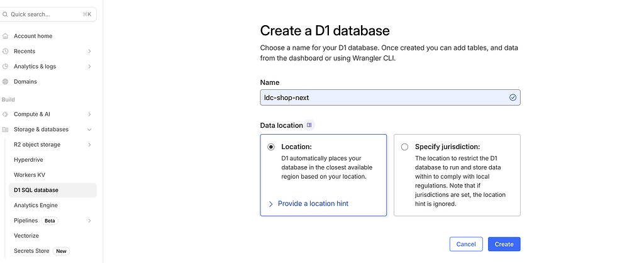
Task: Select the Location radio button
Action: [x=271, y=147]
